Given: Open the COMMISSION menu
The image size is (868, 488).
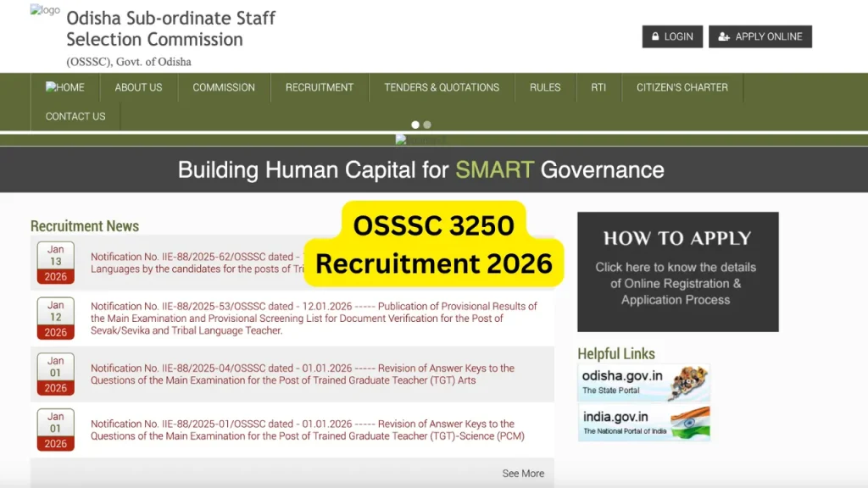Looking at the screenshot, I should coord(224,87).
